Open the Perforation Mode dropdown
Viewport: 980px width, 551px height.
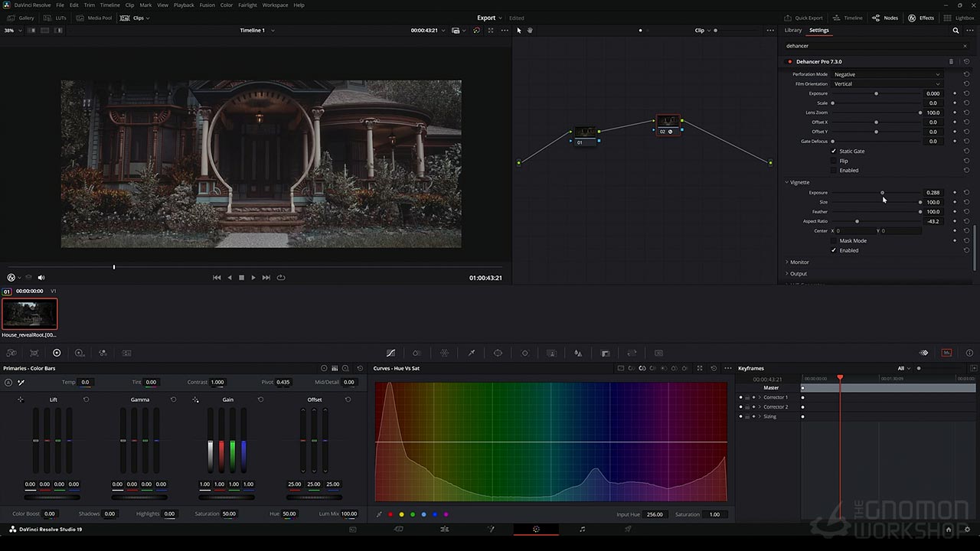(x=887, y=74)
